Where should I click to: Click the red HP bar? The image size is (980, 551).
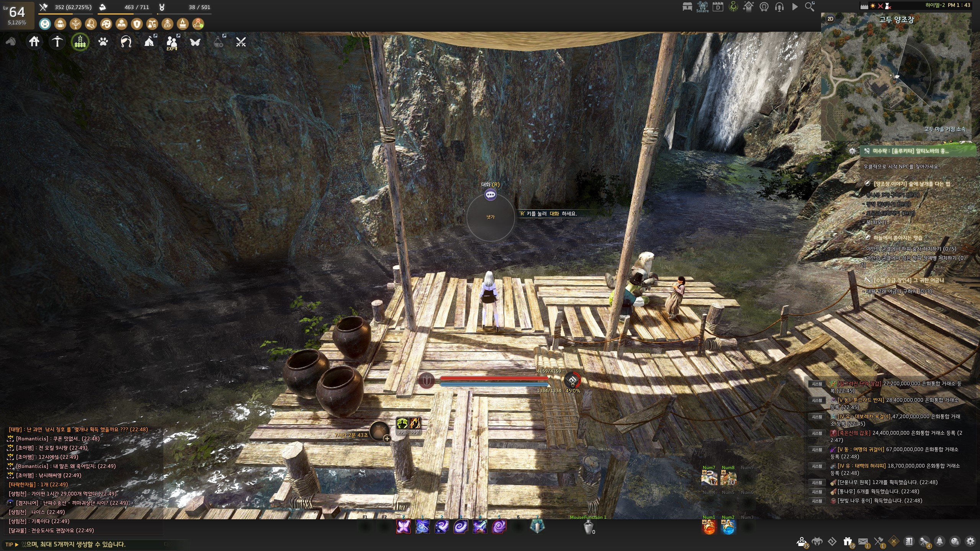(x=494, y=378)
